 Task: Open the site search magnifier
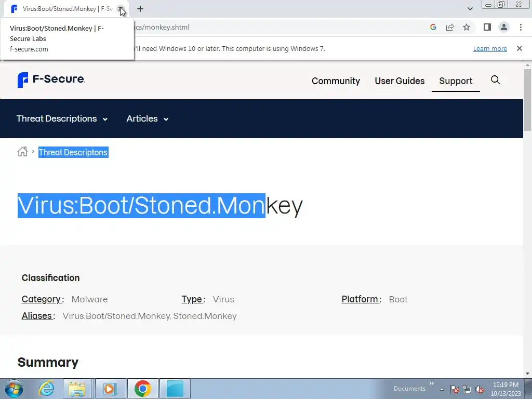click(495, 80)
